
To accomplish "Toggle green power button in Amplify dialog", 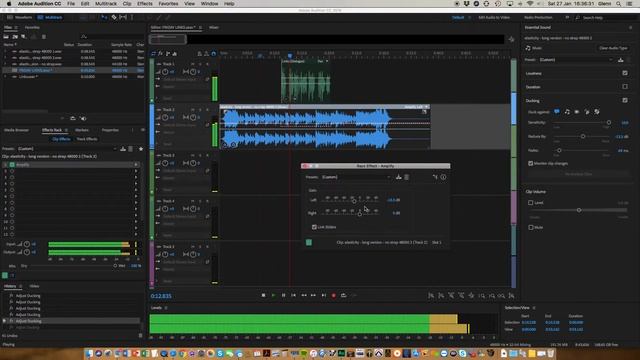I will pyautogui.click(x=309, y=242).
